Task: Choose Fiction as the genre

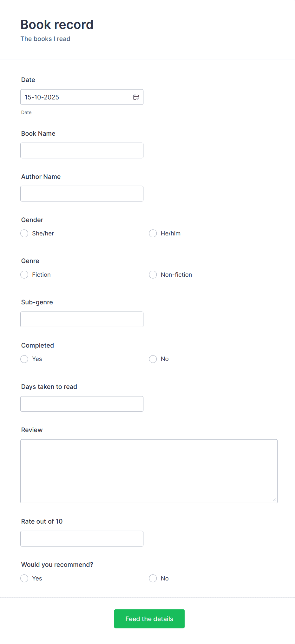Action: click(x=24, y=275)
